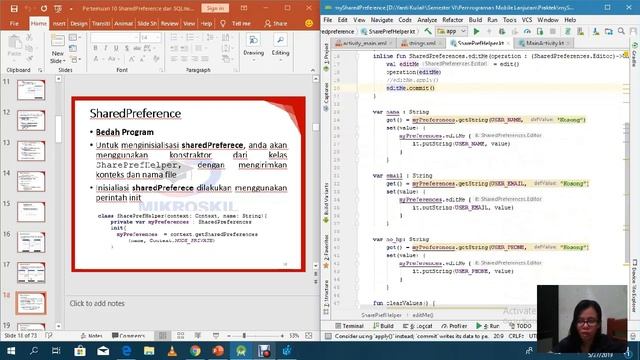Click the Tell me lightbulb icon

point(223,24)
